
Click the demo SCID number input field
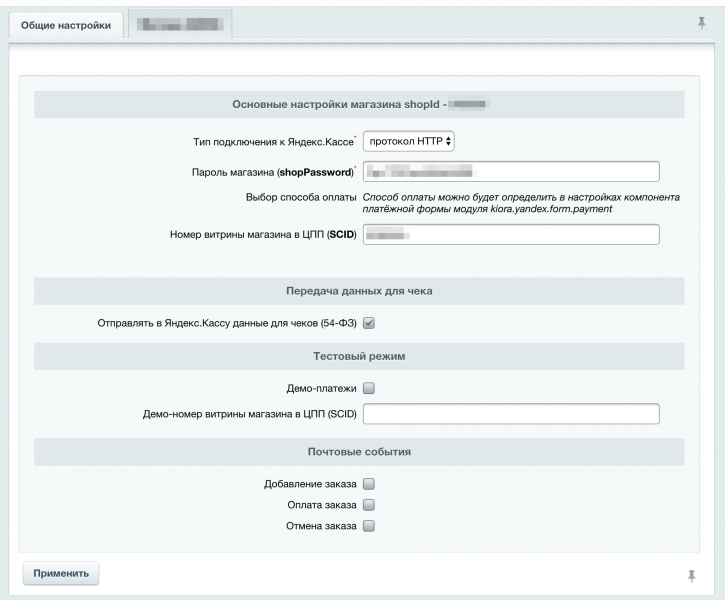510,414
